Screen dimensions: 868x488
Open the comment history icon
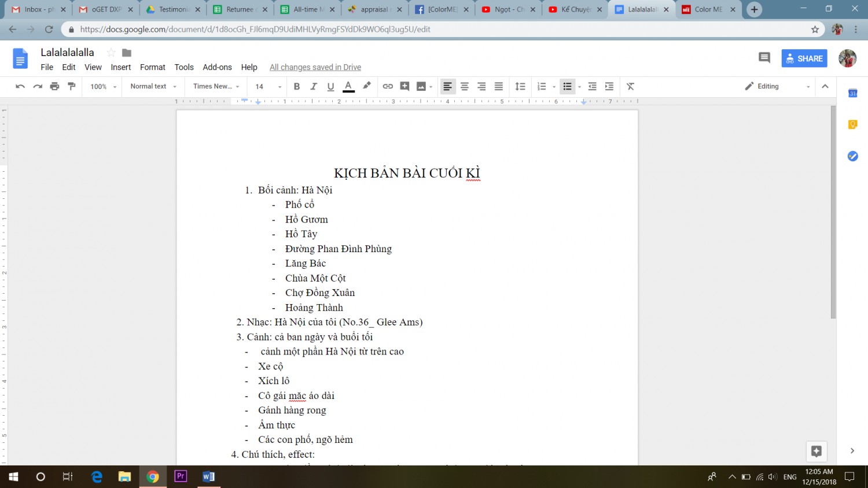764,58
